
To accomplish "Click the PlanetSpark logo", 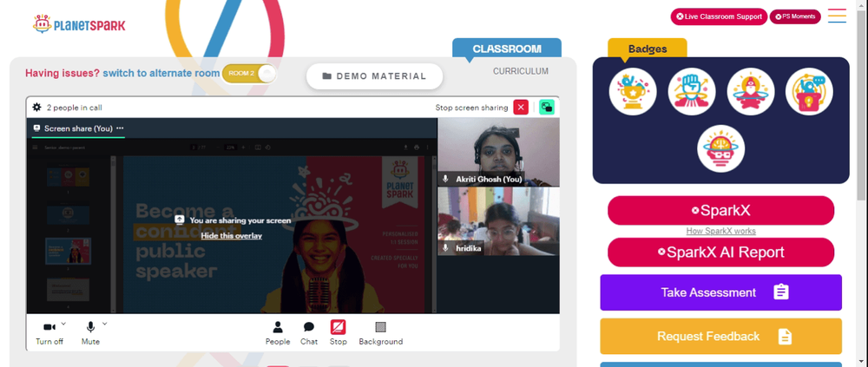I will [x=79, y=24].
